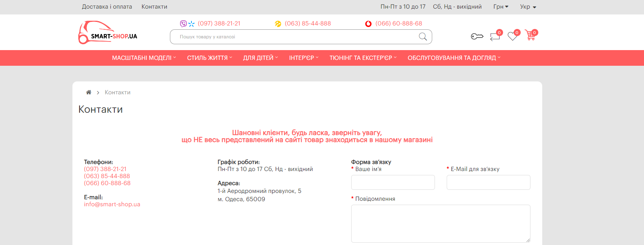This screenshot has height=245, width=644.
Task: Open the Доставка і оплата link
Action: tap(107, 7)
